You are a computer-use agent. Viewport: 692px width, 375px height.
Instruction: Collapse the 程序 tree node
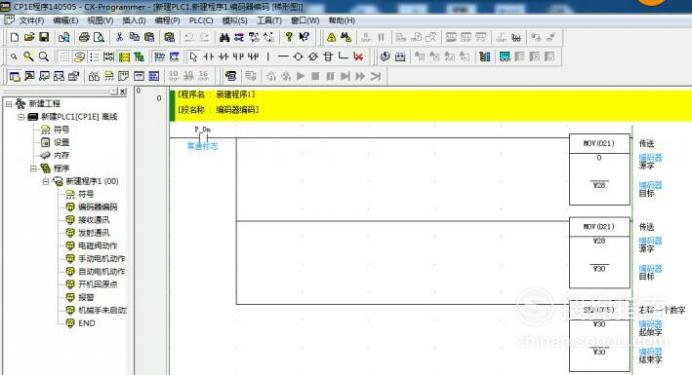click(x=33, y=168)
